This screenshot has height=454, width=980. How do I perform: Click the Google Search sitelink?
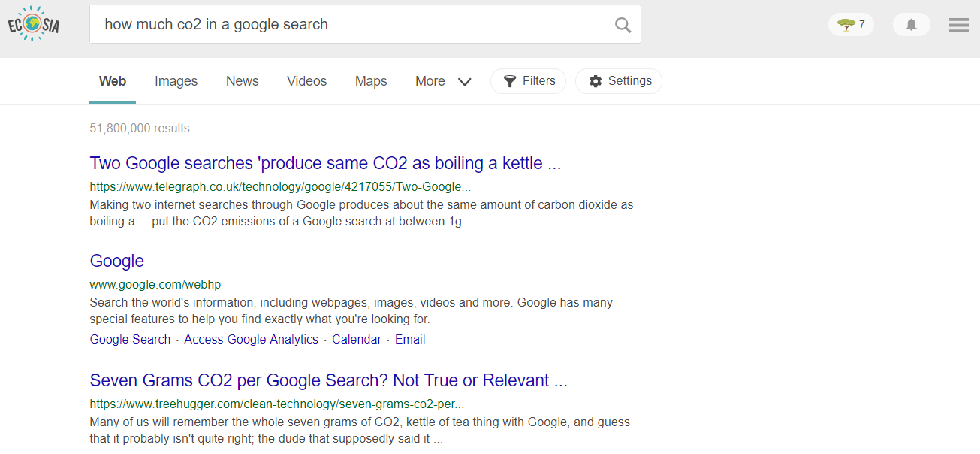[x=130, y=340]
